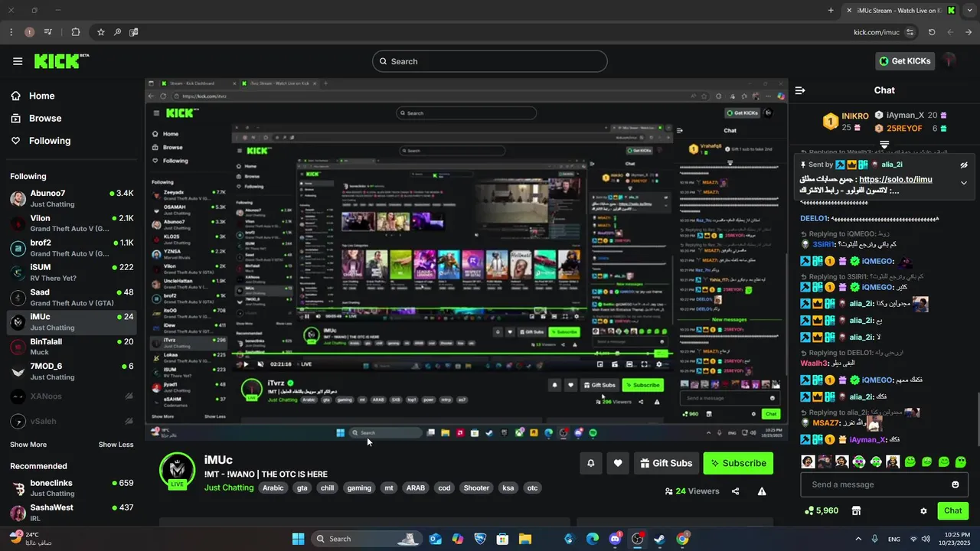Share the iMUc stream
The width and height of the screenshot is (980, 551).
736,491
